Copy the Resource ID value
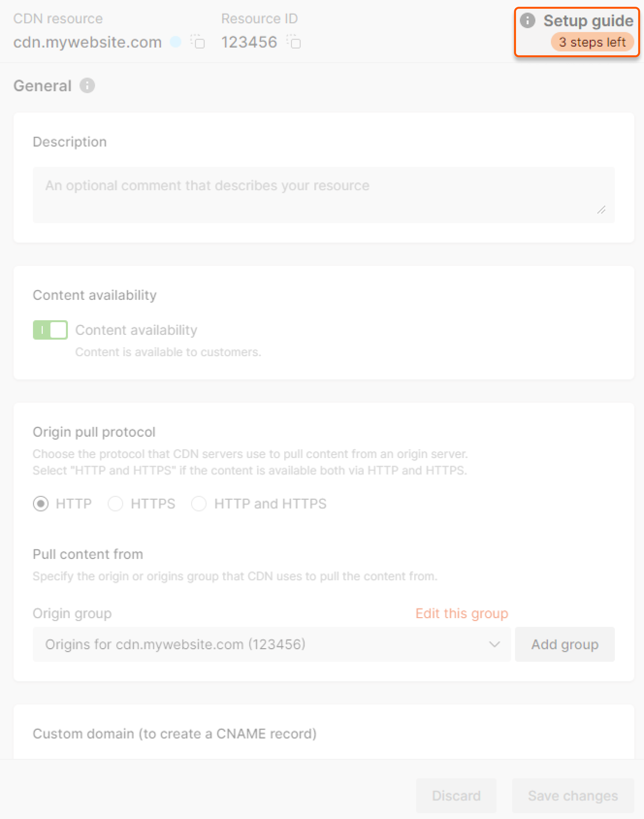Screen dimensions: 644x819 click(294, 42)
